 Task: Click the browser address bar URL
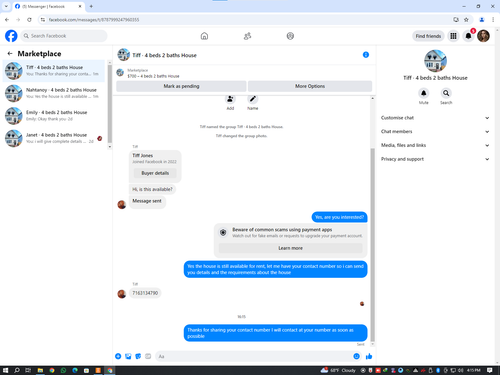coord(94,20)
